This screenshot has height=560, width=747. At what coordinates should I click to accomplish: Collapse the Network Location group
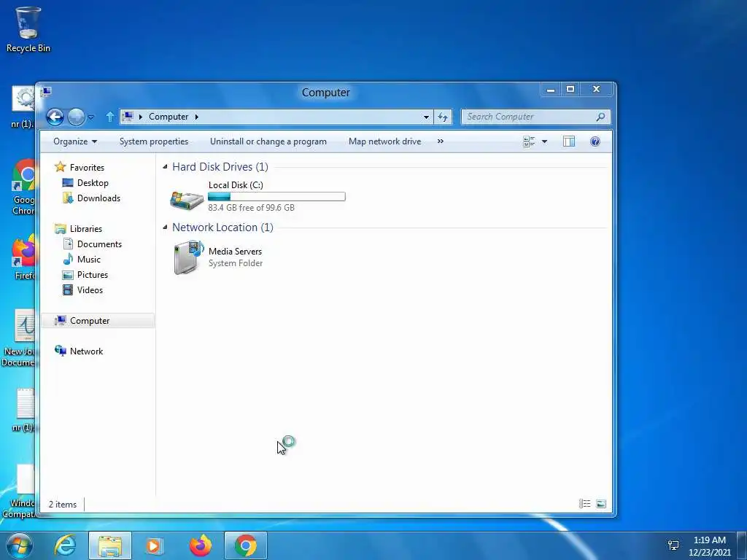click(x=165, y=227)
